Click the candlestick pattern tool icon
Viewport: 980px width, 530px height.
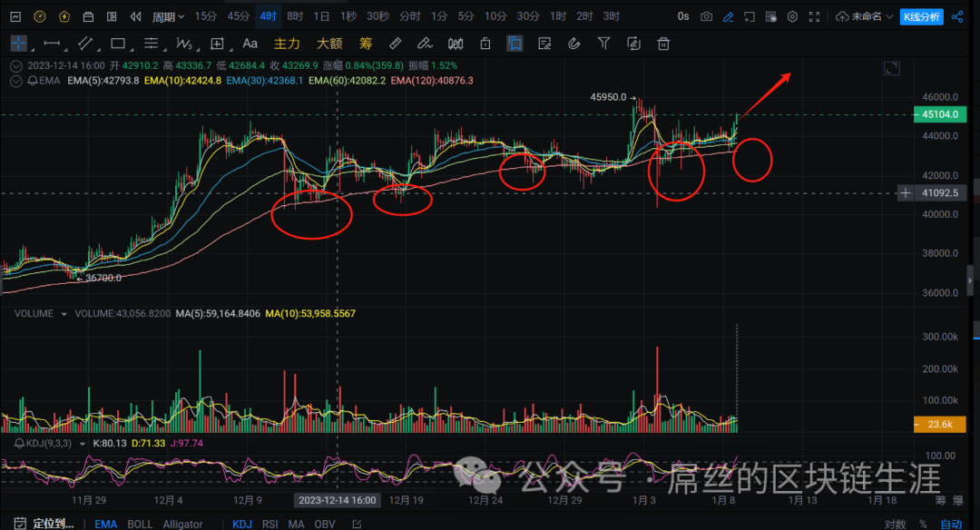pyautogui.click(x=456, y=44)
